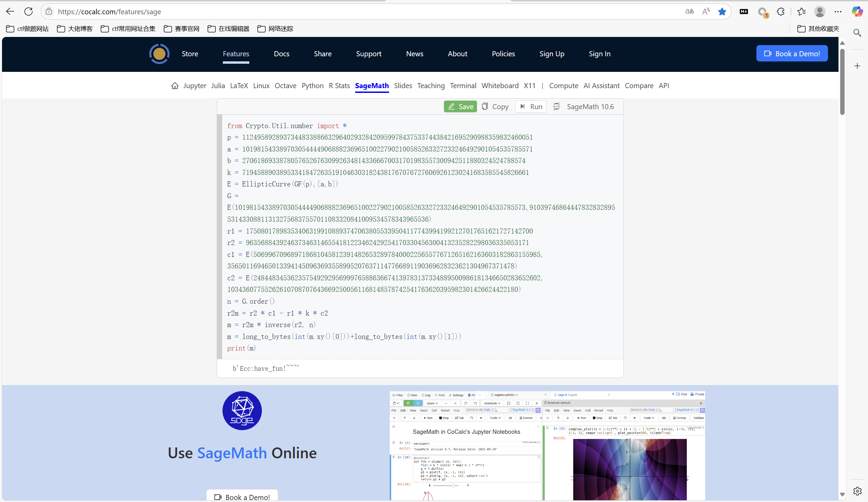This screenshot has width=868, height=502.
Task: Open the read aloud icon in the address bar
Action: [706, 12]
